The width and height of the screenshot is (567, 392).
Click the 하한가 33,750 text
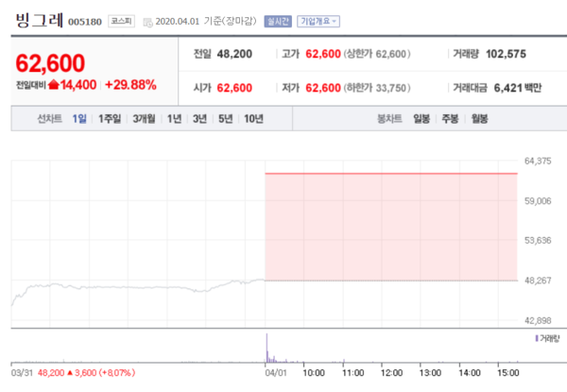377,88
